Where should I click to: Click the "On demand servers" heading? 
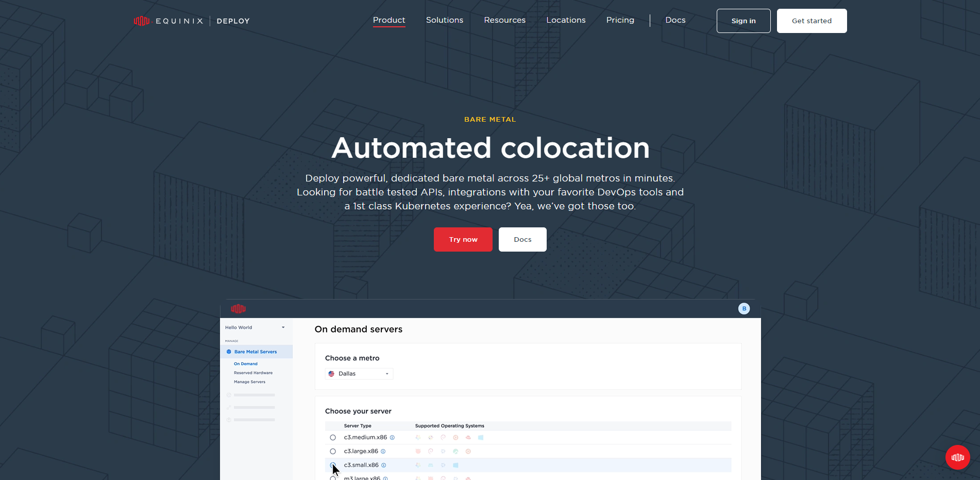[x=359, y=329]
